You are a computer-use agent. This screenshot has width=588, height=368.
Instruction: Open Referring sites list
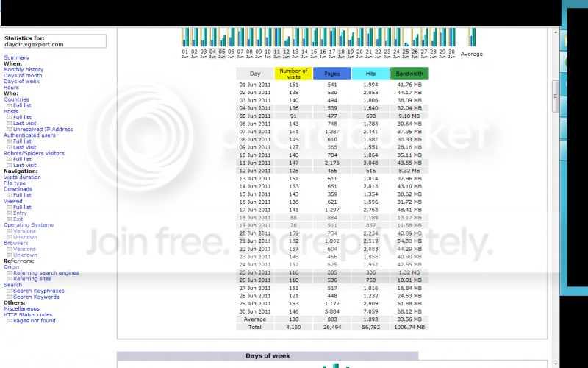pos(32,280)
